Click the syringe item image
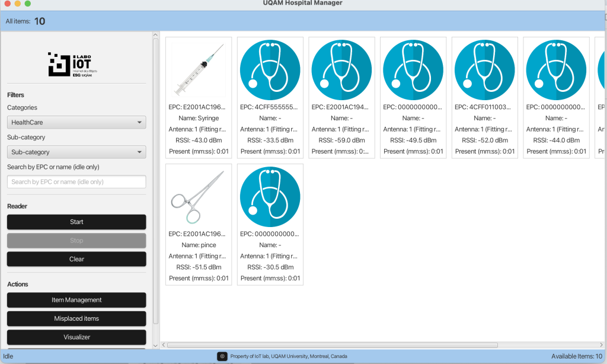 tap(199, 70)
